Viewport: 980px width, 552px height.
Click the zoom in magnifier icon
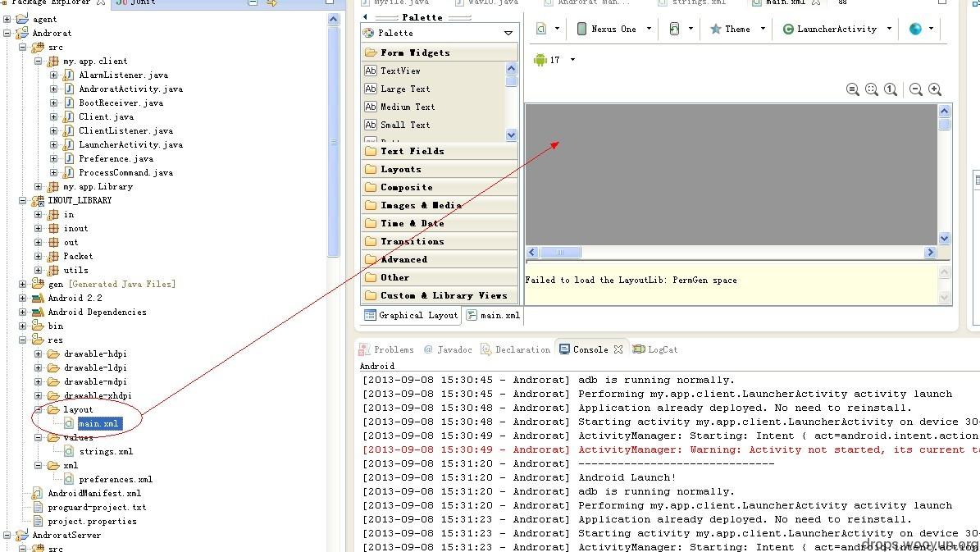935,90
